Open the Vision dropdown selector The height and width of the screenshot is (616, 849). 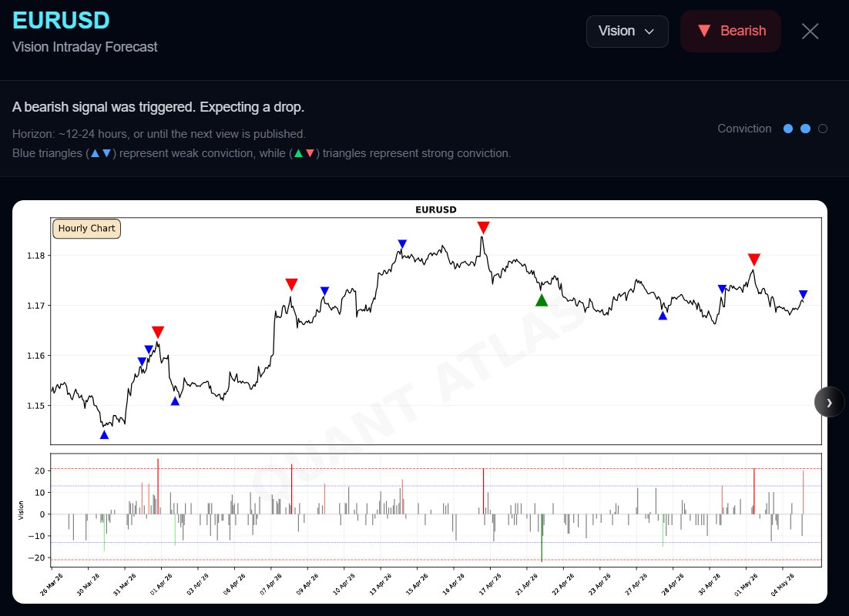[x=627, y=32]
